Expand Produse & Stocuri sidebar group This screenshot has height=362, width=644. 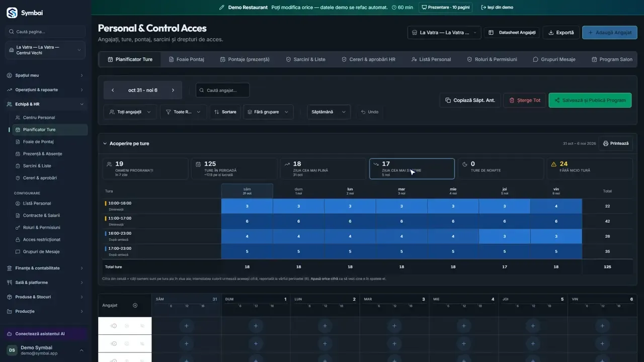(x=45, y=297)
